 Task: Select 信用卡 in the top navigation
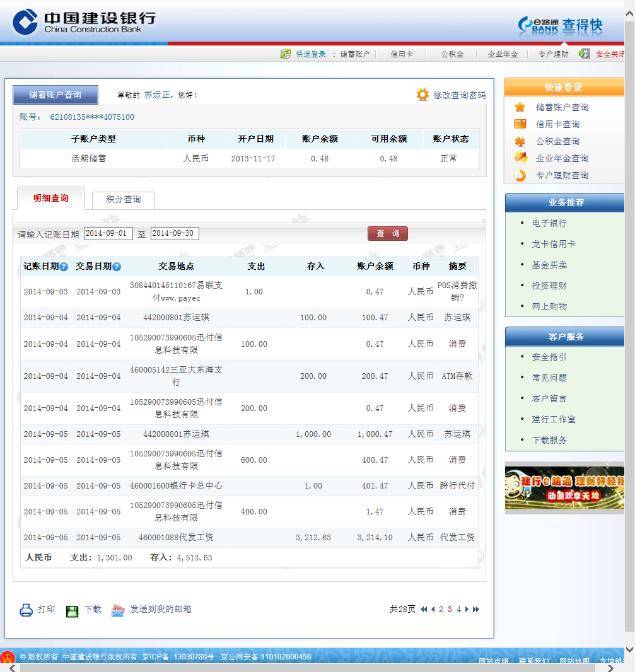(402, 54)
